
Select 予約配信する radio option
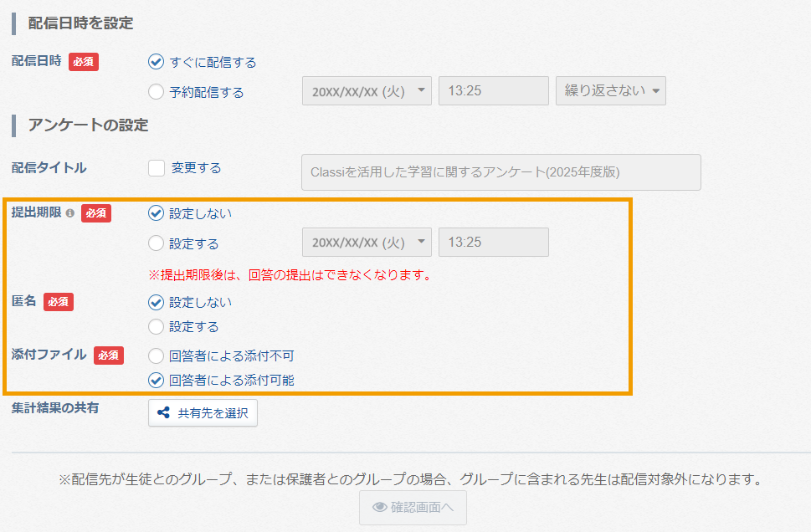tap(156, 91)
